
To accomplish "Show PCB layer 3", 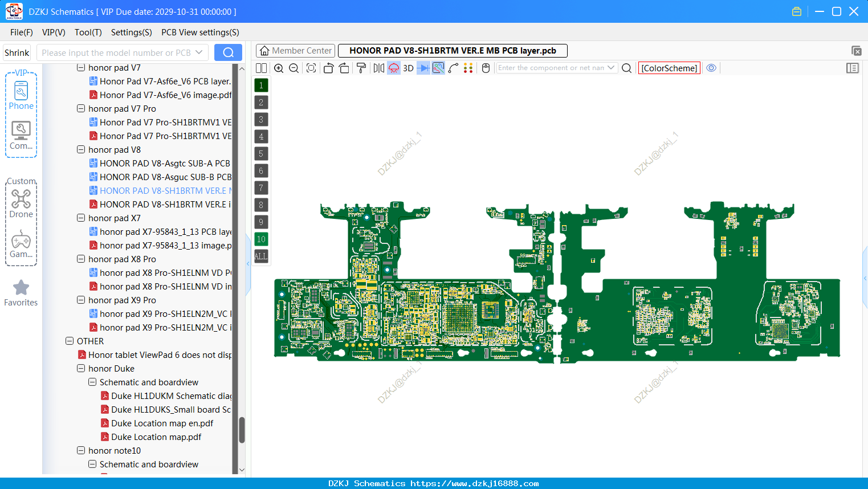I will tap(261, 120).
